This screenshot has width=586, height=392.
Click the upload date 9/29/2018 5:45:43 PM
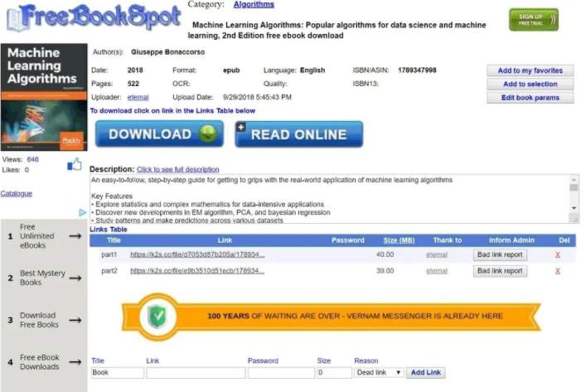pos(257,97)
